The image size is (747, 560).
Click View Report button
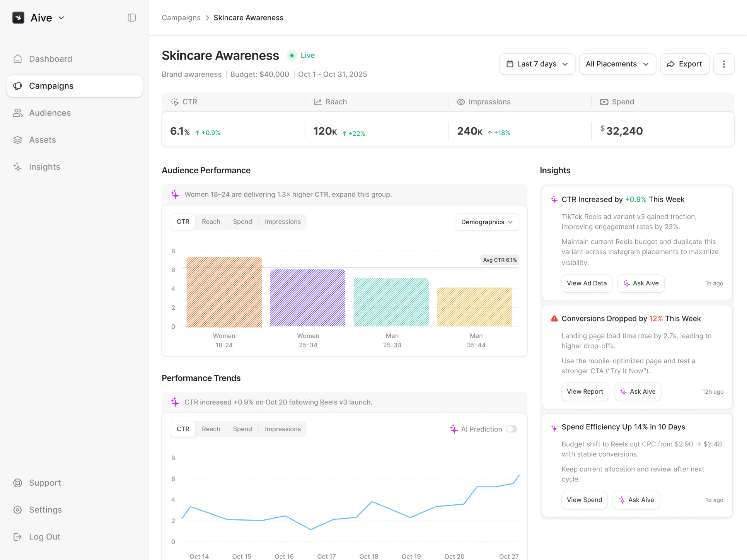coord(585,391)
